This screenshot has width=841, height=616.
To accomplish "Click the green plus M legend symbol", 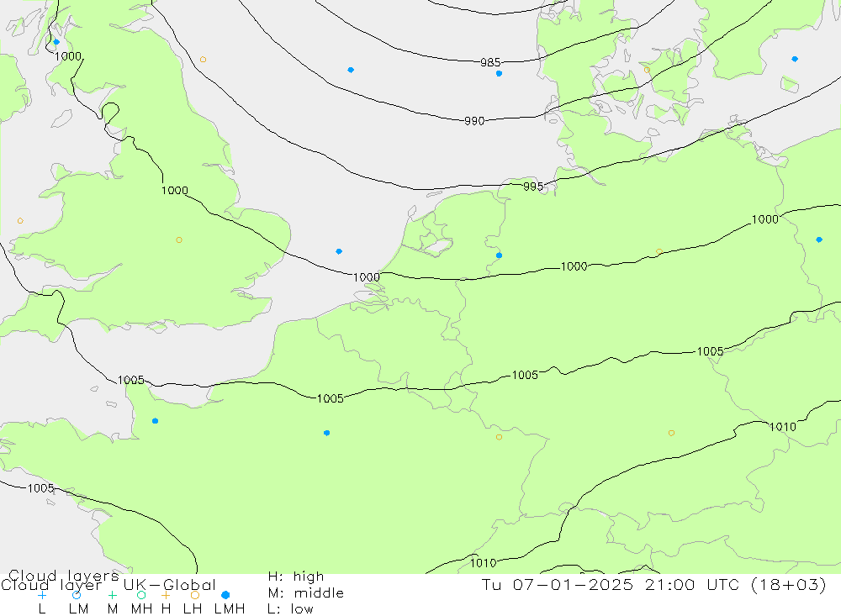I will (x=112, y=595).
